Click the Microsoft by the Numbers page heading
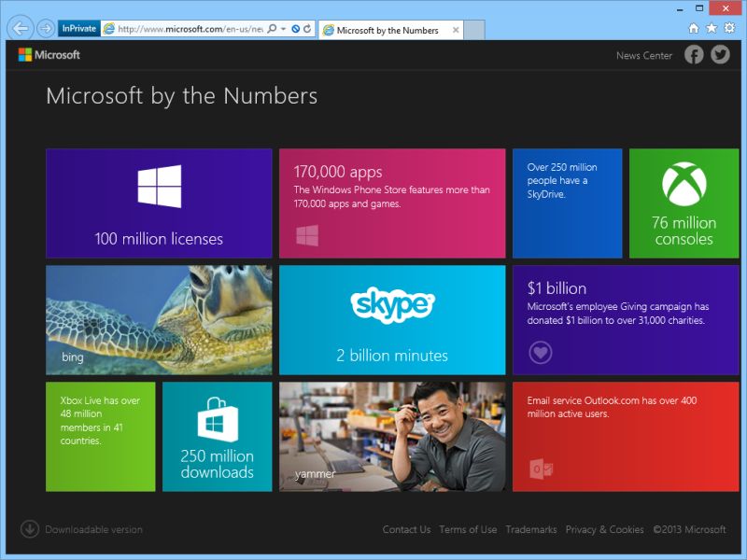Viewport: 747px width, 560px height. tap(181, 96)
